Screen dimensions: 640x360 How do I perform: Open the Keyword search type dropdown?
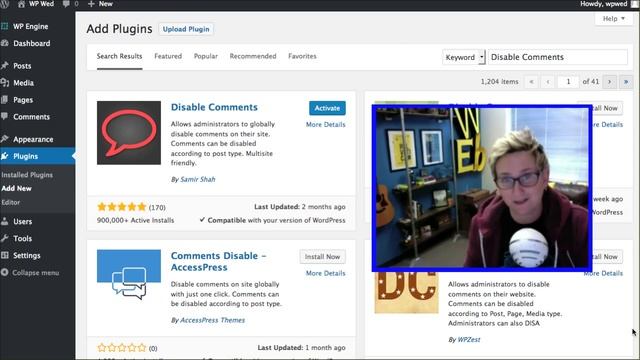[x=464, y=57]
